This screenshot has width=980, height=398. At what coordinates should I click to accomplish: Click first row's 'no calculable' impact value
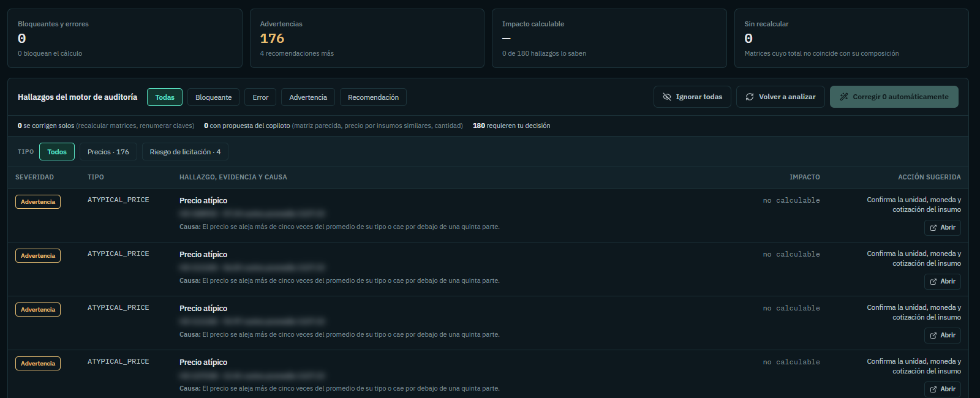pos(791,200)
